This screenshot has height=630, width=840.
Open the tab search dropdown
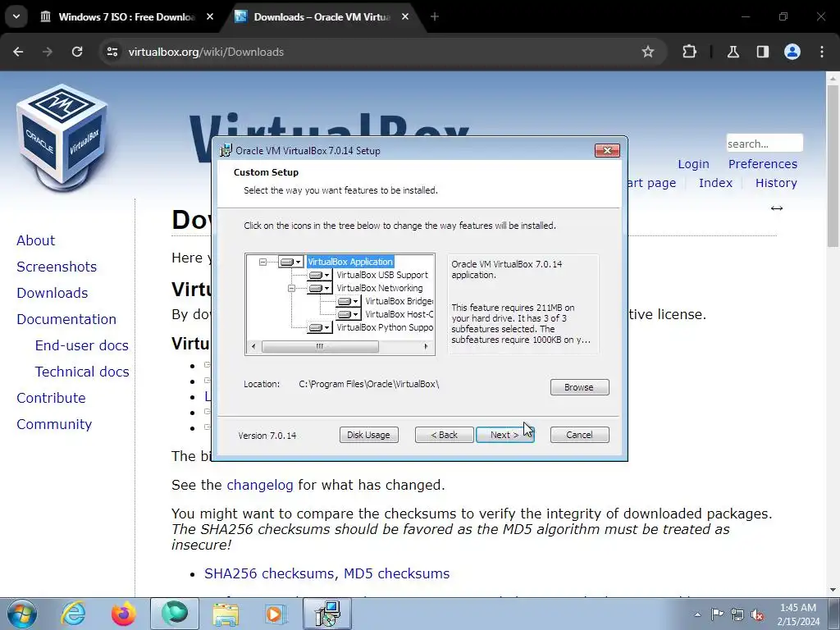(16, 16)
